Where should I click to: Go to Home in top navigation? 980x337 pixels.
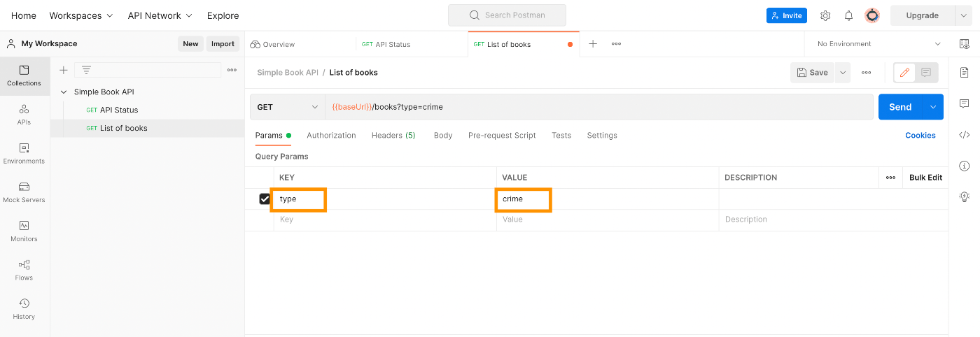[24, 15]
